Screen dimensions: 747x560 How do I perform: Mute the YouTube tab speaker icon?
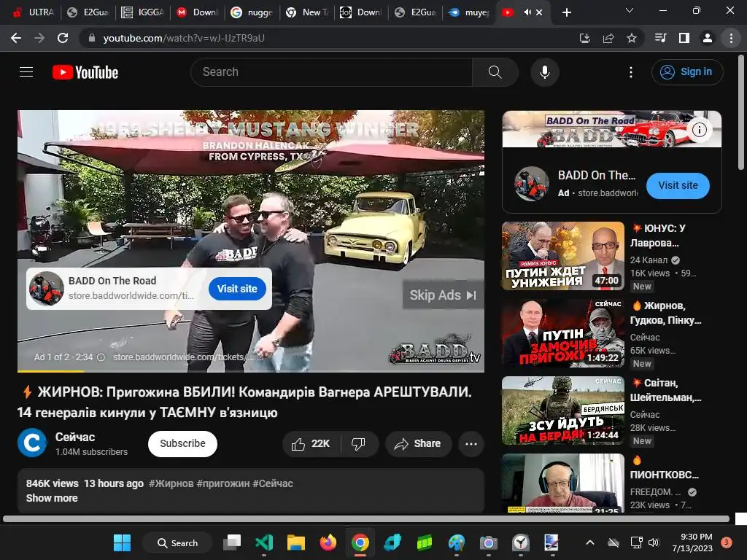527,12
